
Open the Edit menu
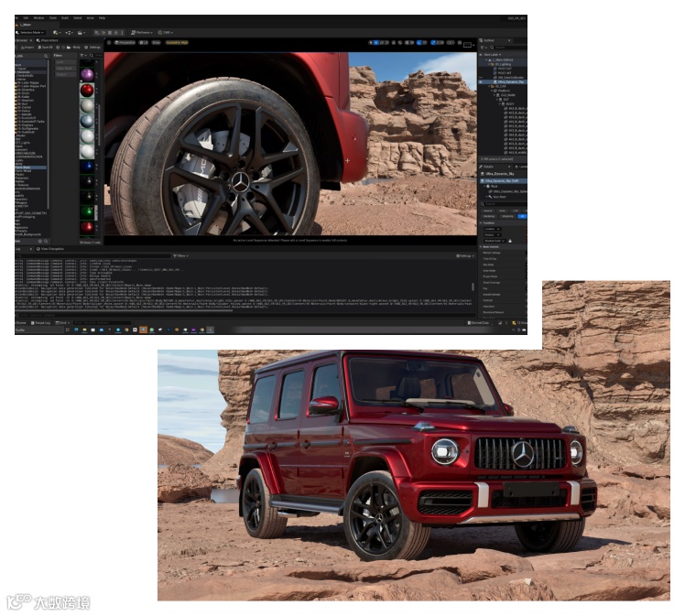pos(26,18)
